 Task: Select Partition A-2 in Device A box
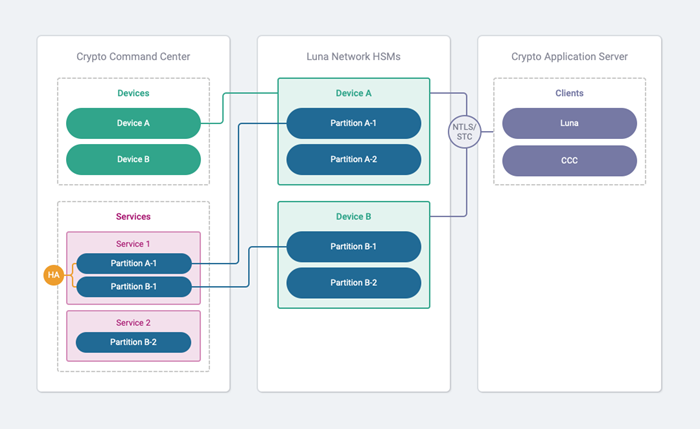[x=353, y=159]
